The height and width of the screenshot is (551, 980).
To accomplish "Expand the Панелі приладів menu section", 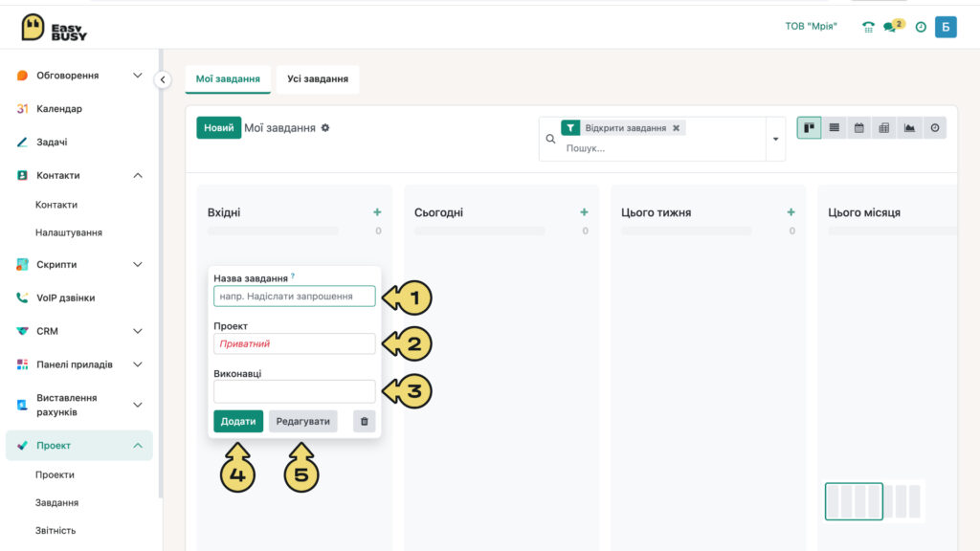I will [x=138, y=364].
